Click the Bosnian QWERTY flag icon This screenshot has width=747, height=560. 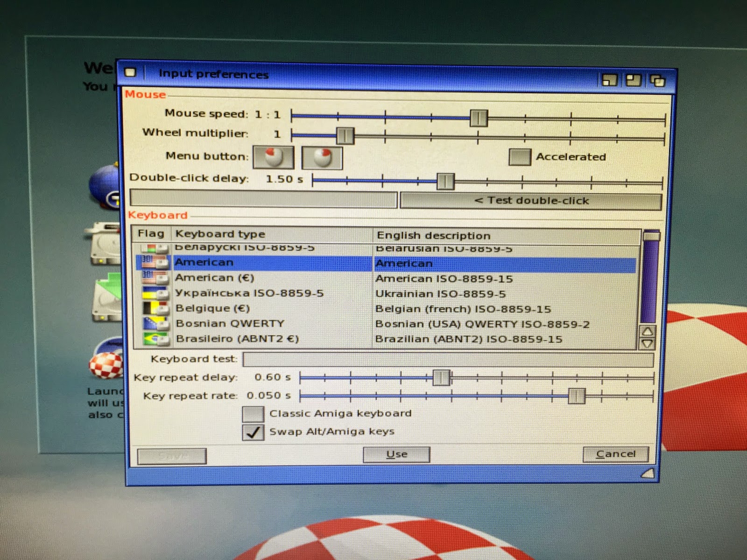point(155,323)
